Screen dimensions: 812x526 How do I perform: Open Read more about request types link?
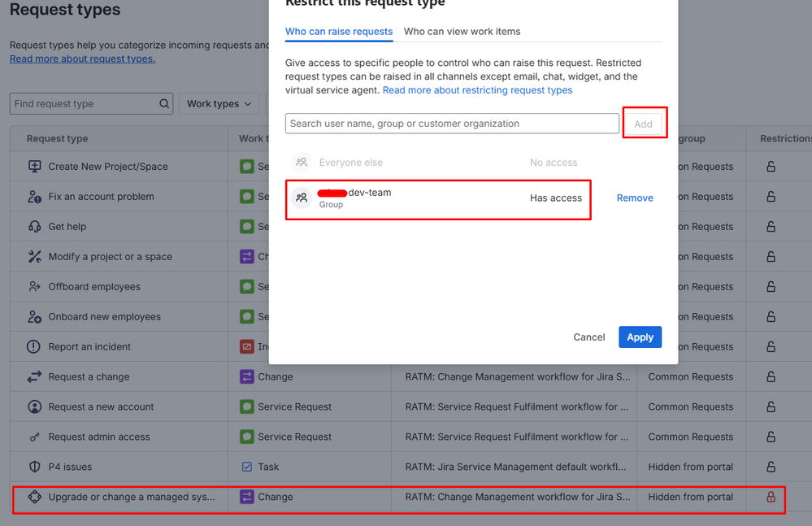(82, 59)
